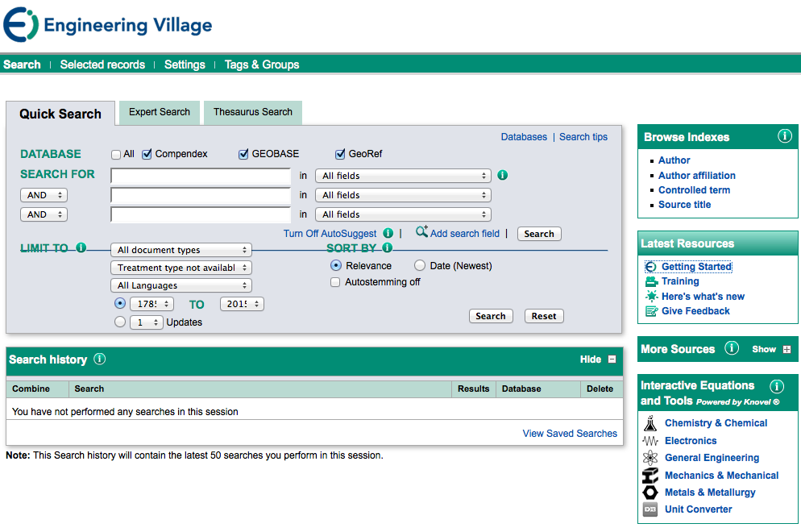Click the minus icon beside Hide
Viewport: 801px width, 532px height.
click(x=612, y=360)
